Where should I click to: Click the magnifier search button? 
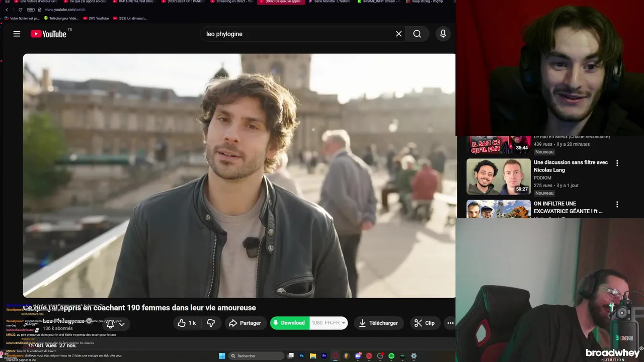coord(417,34)
